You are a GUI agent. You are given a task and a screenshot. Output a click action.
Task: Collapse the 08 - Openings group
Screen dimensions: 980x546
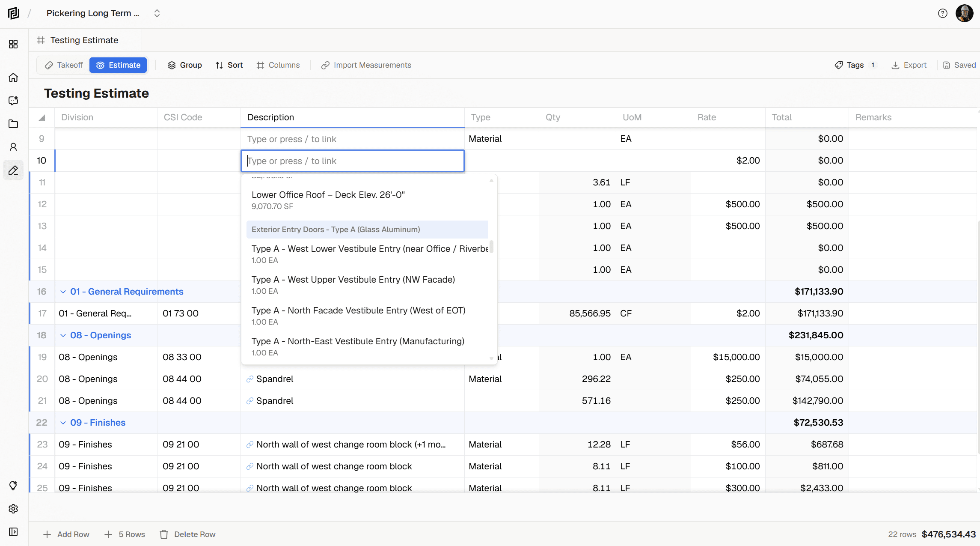click(63, 335)
